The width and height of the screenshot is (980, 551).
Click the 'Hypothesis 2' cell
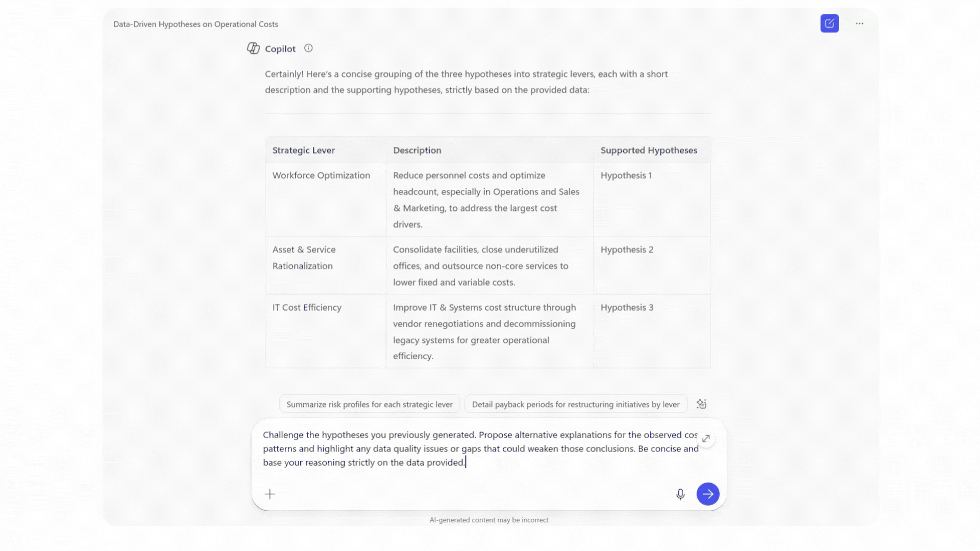(x=627, y=249)
